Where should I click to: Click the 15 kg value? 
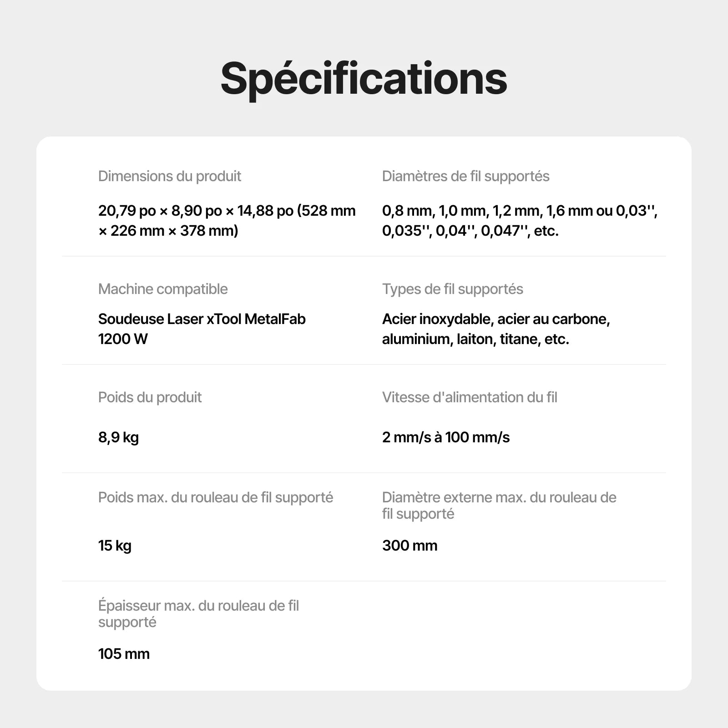click(115, 546)
